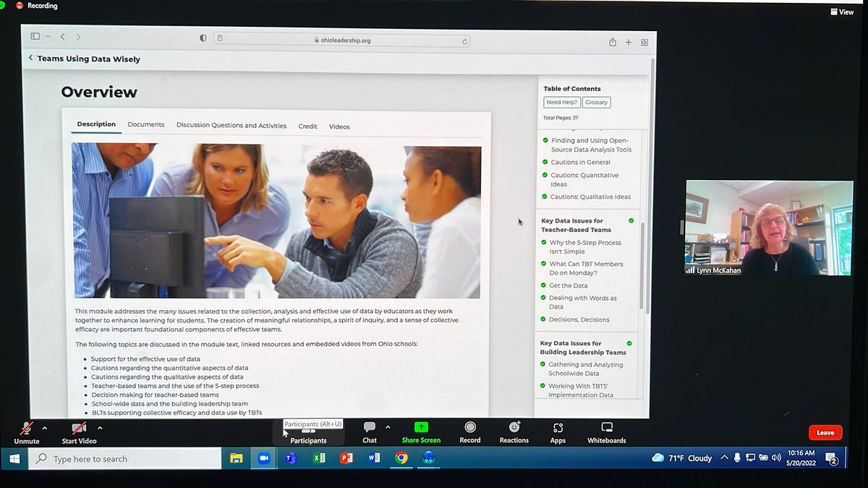Open PowerPoint from the taskbar
868x488 pixels.
coord(346,458)
